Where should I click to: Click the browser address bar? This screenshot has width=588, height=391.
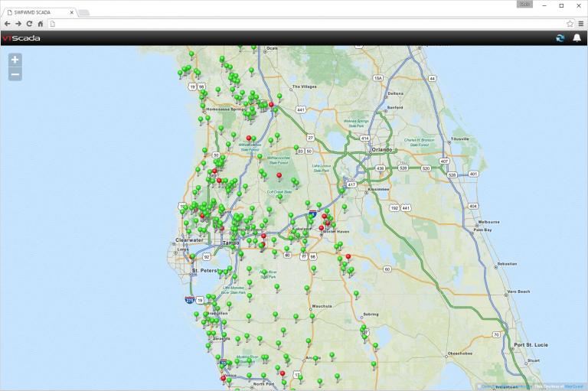pyautogui.click(x=306, y=24)
